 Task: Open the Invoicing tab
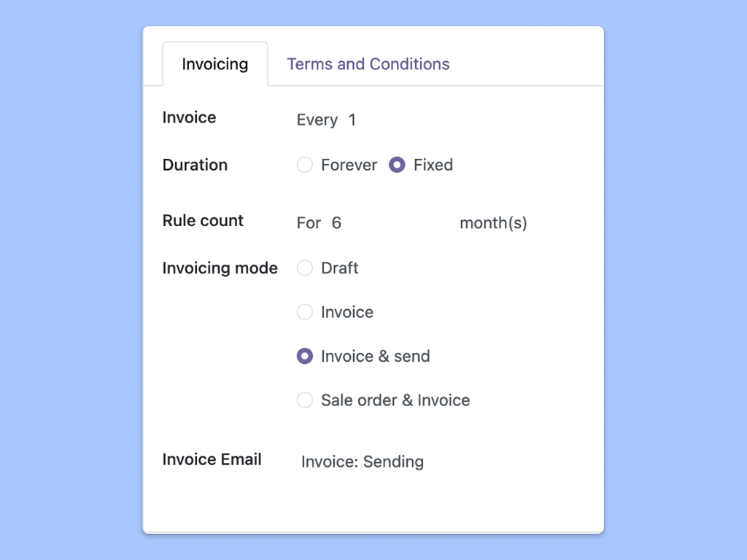coord(214,64)
